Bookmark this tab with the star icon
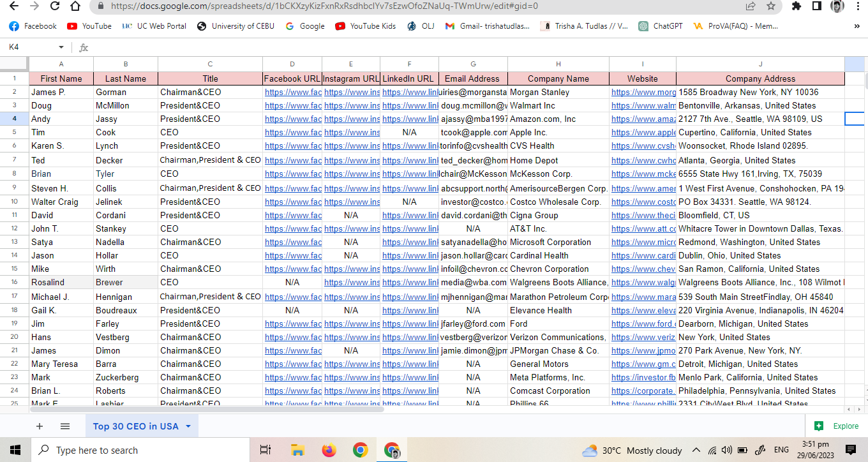 [771, 6]
